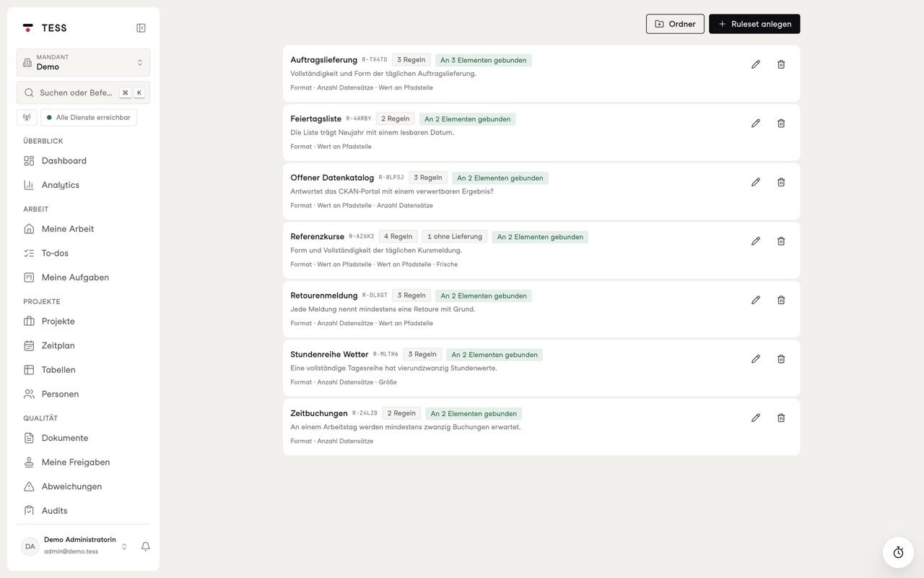
Task: Focus the Suchen oder Befehl search field
Action: (x=83, y=92)
